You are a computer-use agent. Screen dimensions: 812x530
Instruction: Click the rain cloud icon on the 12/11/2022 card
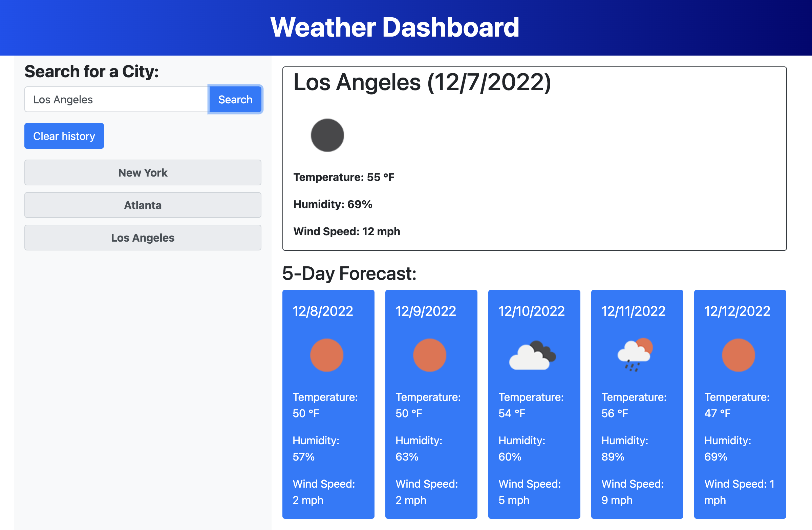click(636, 355)
